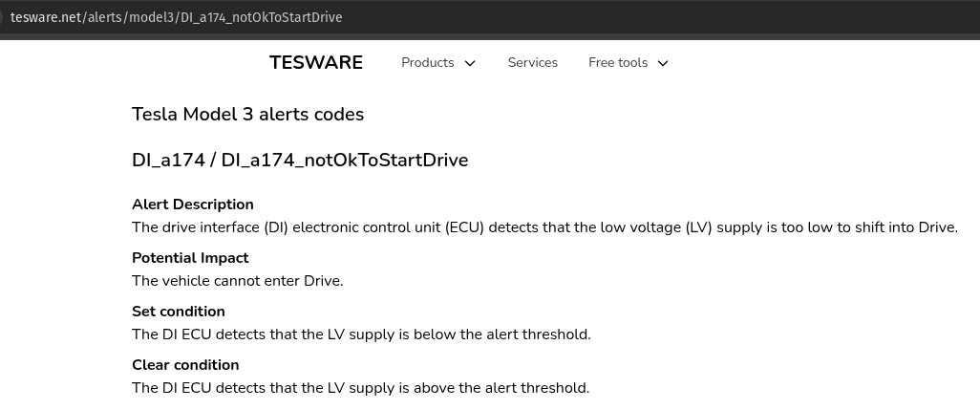Click the Clear condition heading
Image resolution: width=980 pixels, height=410 pixels.
(185, 365)
